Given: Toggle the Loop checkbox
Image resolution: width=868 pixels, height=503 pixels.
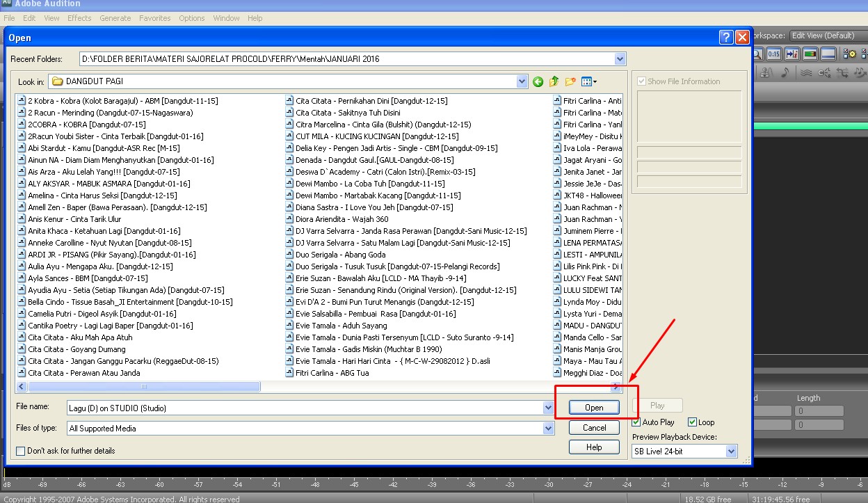Looking at the screenshot, I should pyautogui.click(x=692, y=422).
